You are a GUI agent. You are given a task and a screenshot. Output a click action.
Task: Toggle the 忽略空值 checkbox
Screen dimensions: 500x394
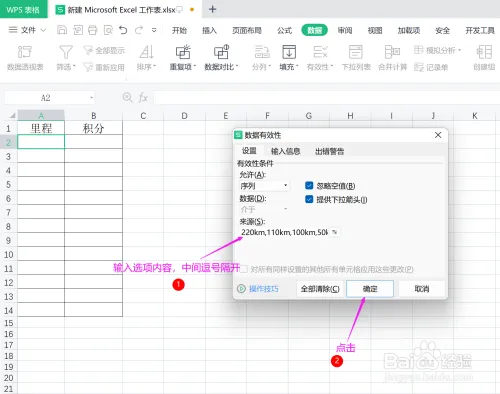[x=309, y=186]
